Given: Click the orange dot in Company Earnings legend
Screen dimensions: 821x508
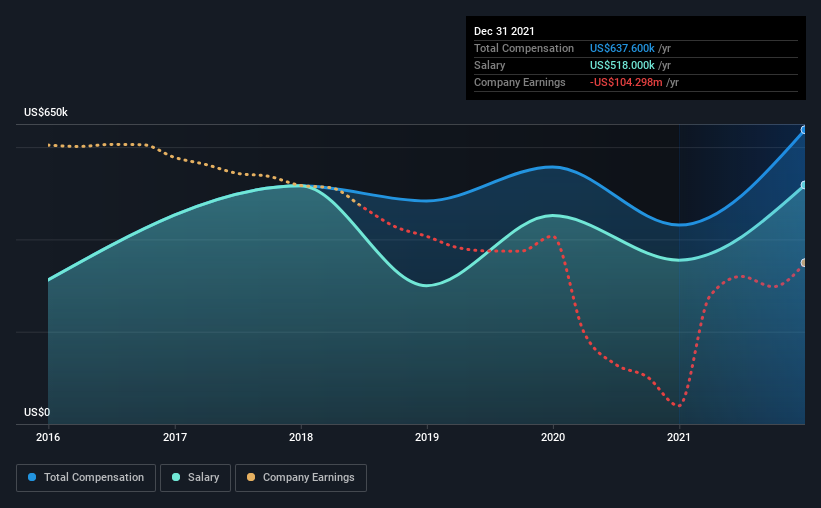Looking at the screenshot, I should click(251, 477).
